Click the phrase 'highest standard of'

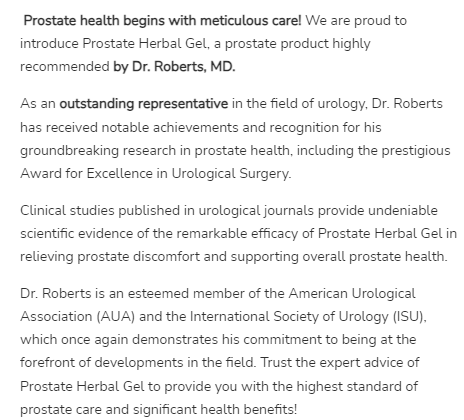click(357, 387)
